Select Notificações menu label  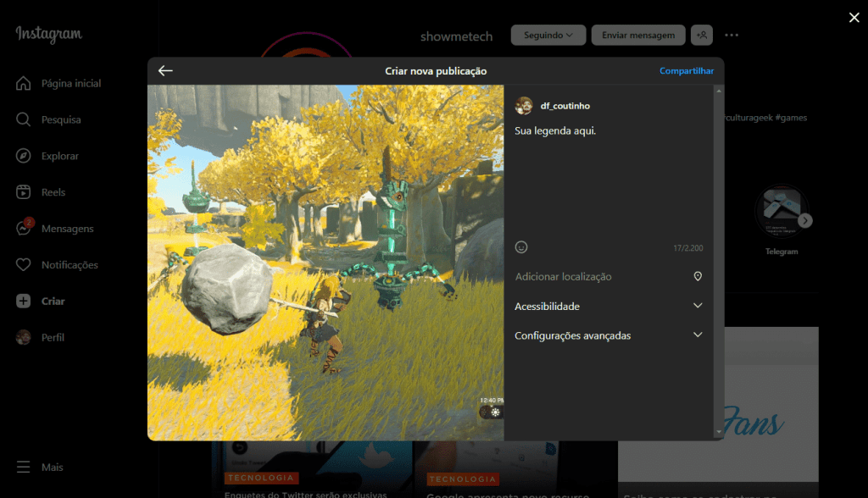click(70, 265)
